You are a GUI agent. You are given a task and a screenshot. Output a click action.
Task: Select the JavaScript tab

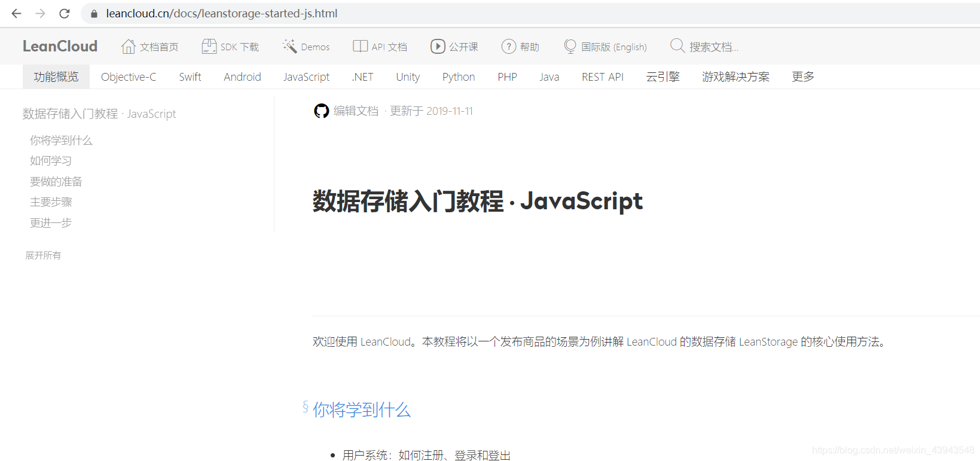[306, 77]
